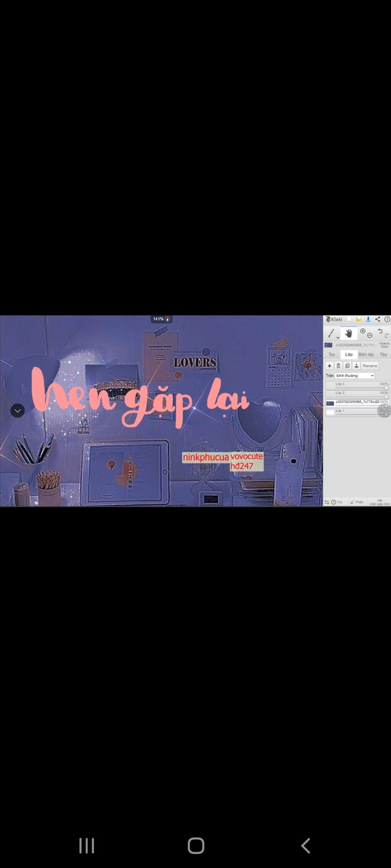This screenshot has width=391, height=868.
Task: Expand the brush tool options arrow
Action: (338, 338)
